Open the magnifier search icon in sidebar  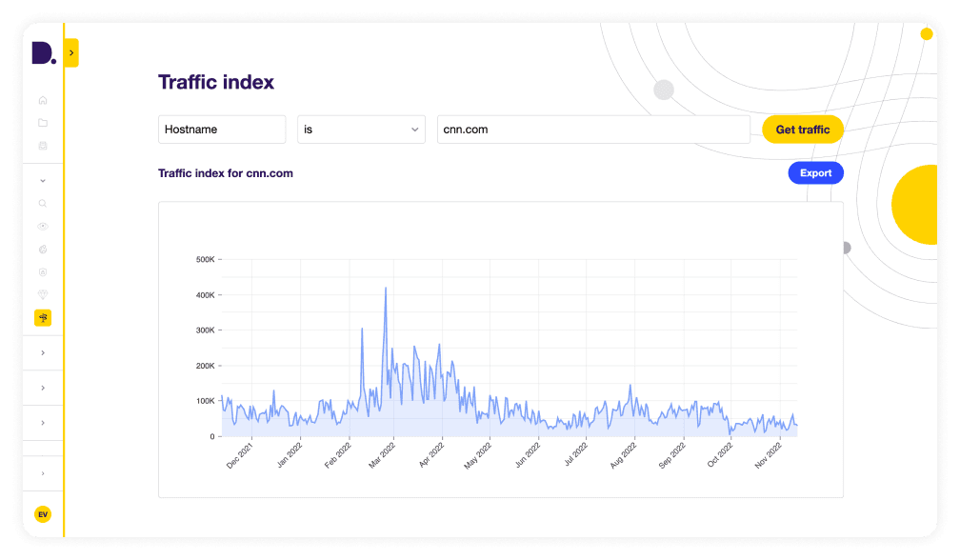(43, 203)
